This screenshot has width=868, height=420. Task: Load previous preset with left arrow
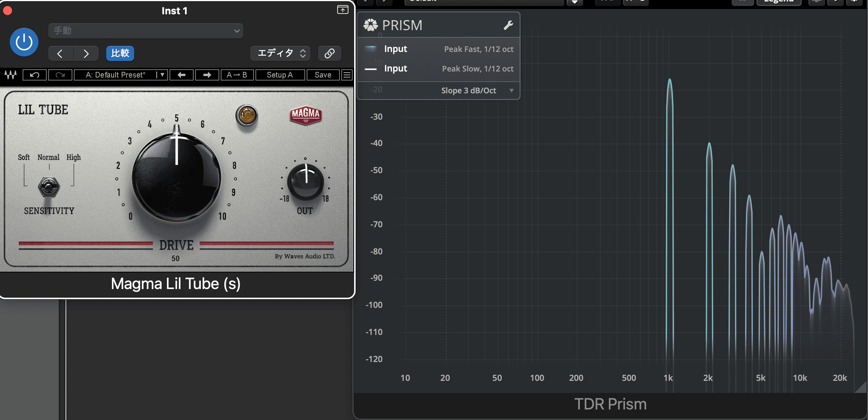pos(182,75)
